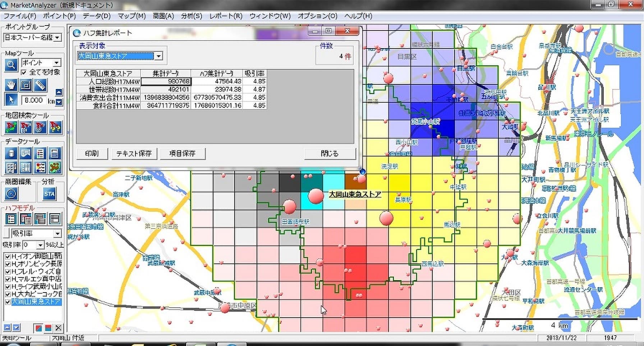Click the down arrow next to the km field

(x=59, y=102)
